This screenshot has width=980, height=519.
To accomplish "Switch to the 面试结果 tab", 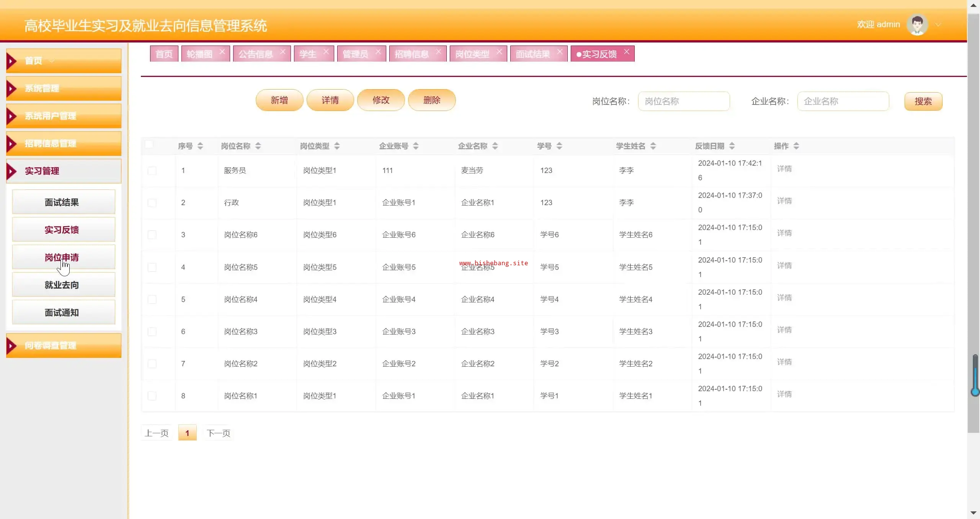I will click(x=532, y=54).
